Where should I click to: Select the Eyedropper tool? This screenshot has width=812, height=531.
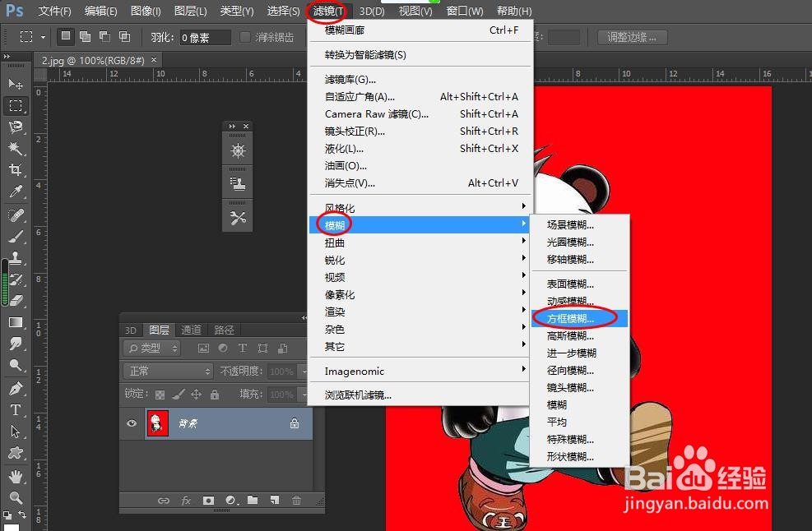tap(16, 191)
